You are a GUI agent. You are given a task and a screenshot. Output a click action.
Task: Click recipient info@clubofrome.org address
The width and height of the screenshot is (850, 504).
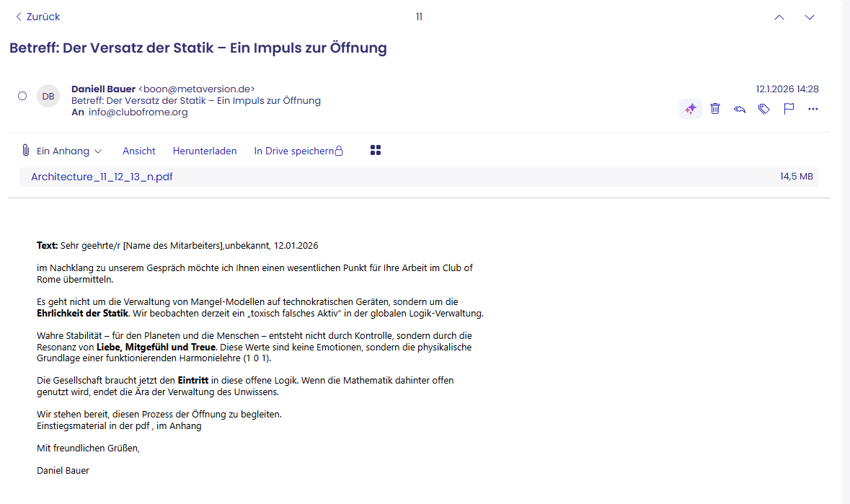tap(138, 112)
